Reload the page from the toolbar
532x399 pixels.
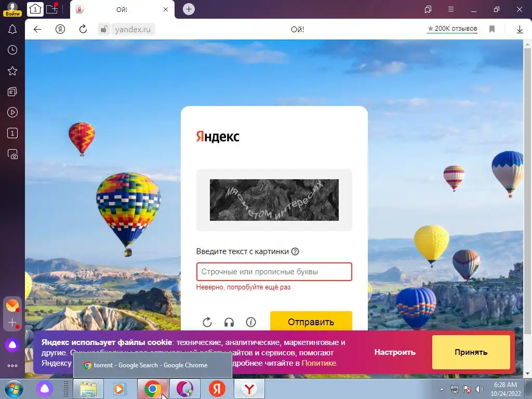83,29
